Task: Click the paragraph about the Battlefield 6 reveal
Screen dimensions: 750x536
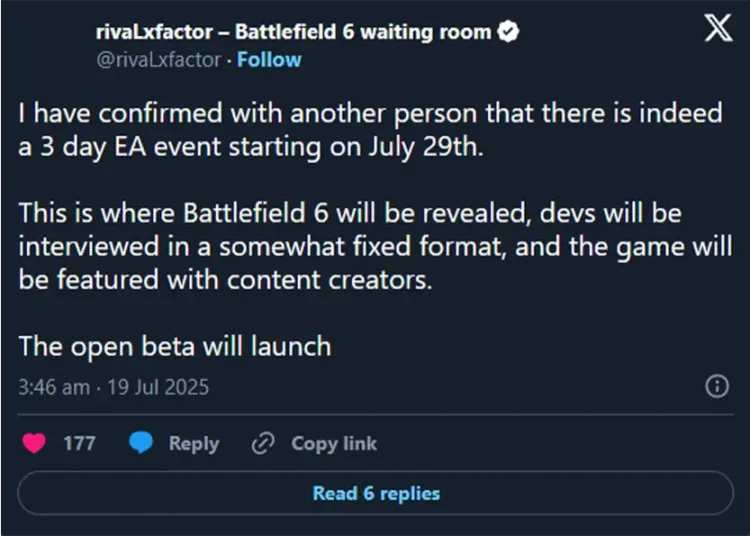Action: coord(375,246)
